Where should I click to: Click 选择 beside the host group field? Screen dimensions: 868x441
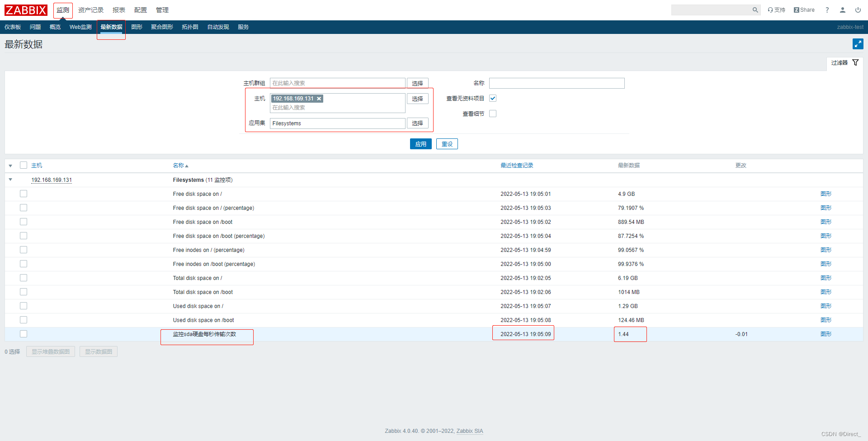pos(417,83)
